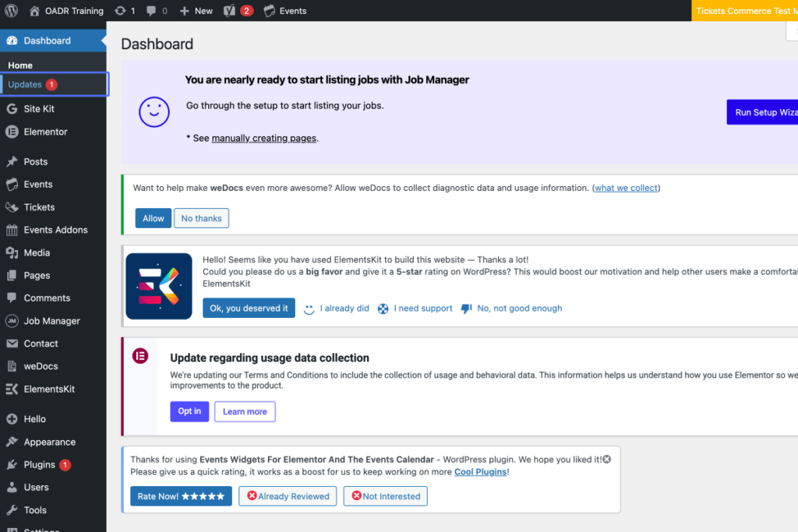Open the WordPress logo menu
The height and width of the screenshot is (532, 798).
tap(11, 11)
